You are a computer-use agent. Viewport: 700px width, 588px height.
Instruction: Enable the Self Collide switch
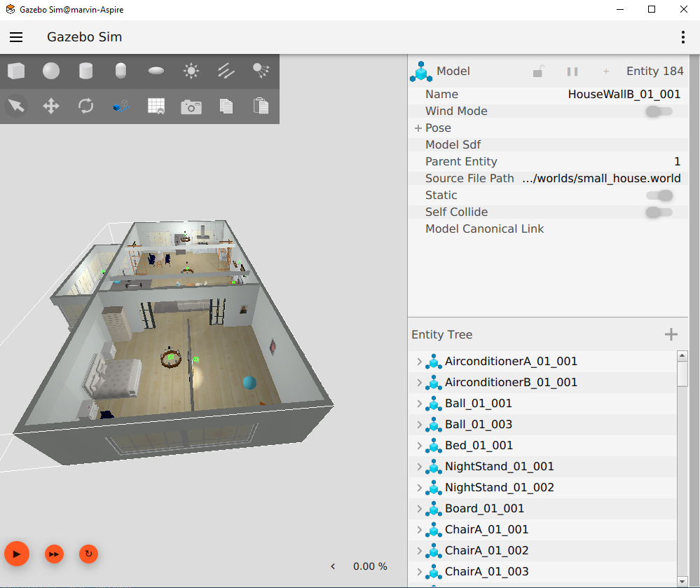point(659,212)
